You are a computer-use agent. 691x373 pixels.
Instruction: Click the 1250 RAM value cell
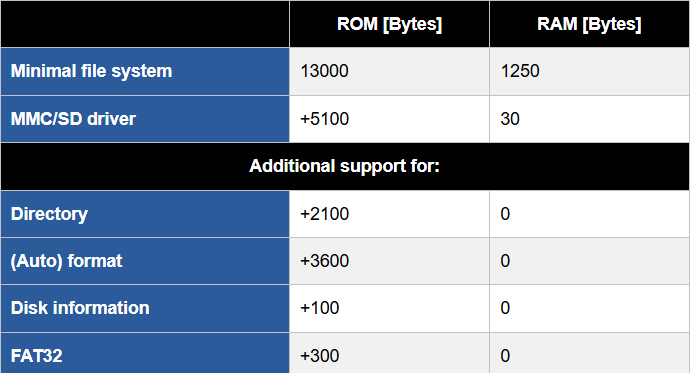point(589,71)
